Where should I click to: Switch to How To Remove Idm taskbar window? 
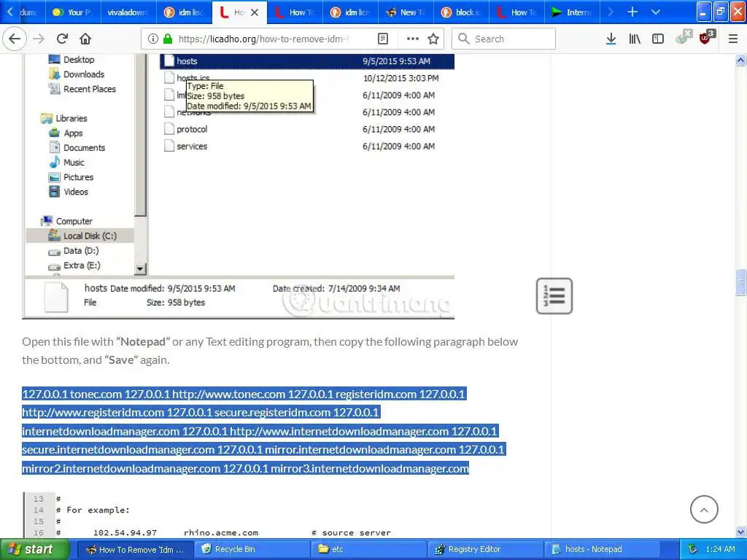135,550
